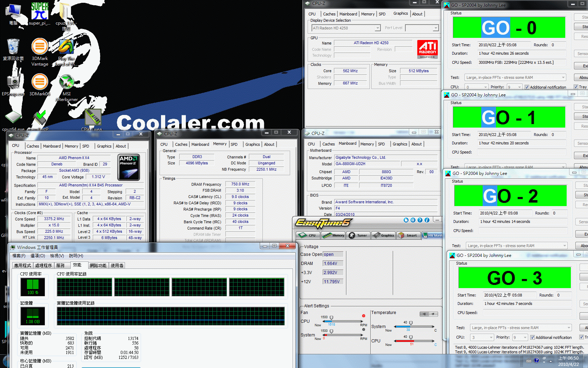Open the 檔案(F) menu in Task Manager
Viewport: 588px width, 368px height.
[19, 256]
